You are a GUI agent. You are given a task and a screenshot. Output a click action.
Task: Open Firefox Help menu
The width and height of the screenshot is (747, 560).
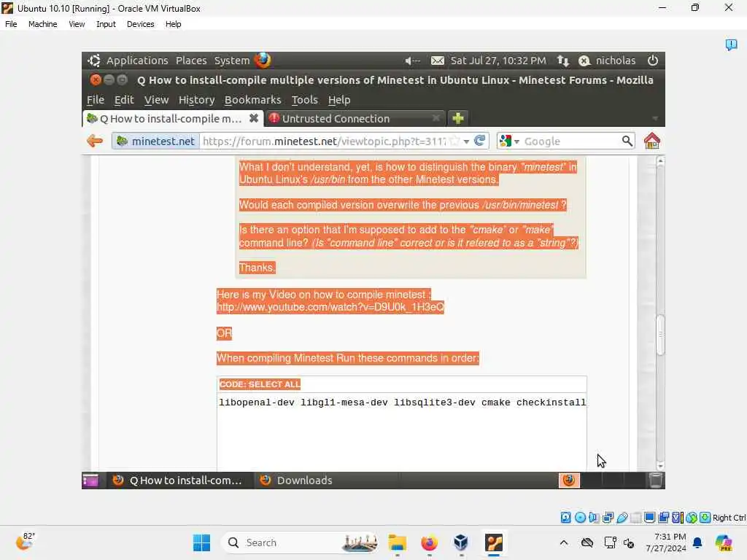click(338, 100)
